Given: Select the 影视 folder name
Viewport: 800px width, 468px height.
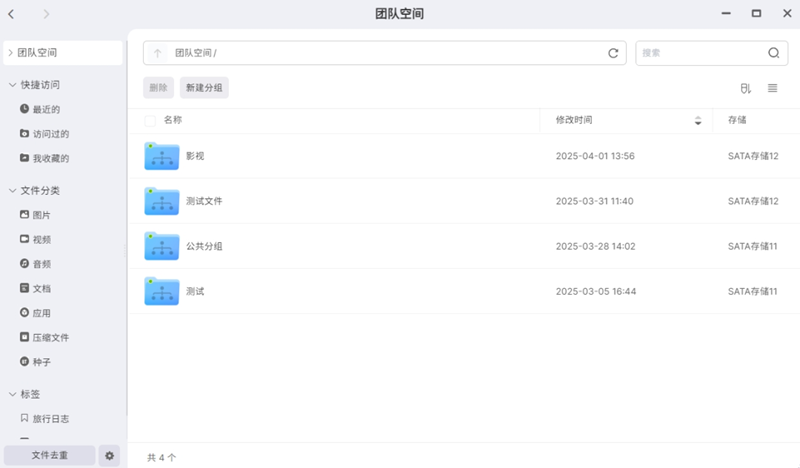Looking at the screenshot, I should click(x=195, y=156).
